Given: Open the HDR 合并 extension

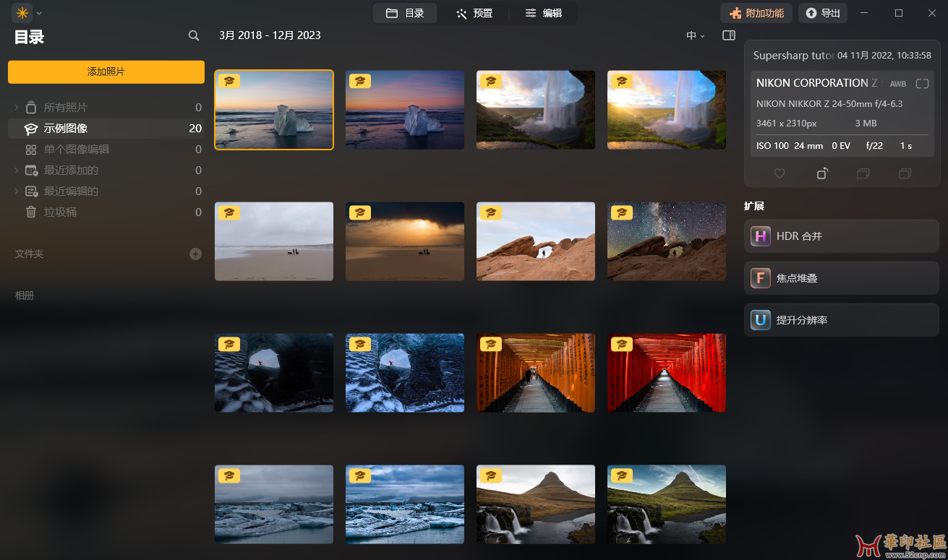Looking at the screenshot, I should (x=841, y=236).
